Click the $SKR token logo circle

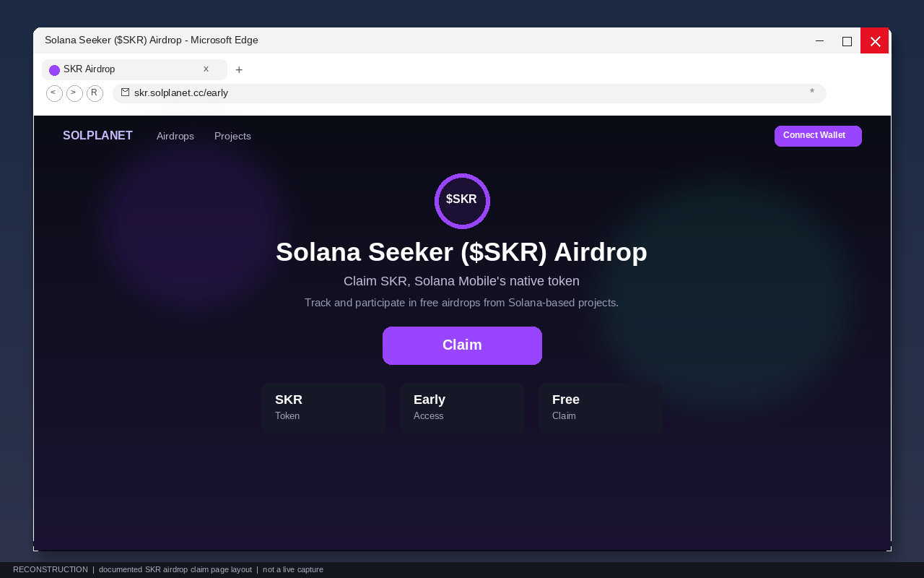(x=462, y=201)
